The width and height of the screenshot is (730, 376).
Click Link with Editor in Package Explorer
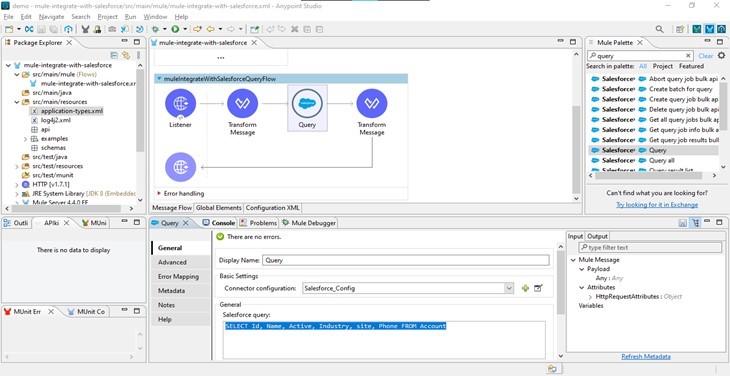126,55
